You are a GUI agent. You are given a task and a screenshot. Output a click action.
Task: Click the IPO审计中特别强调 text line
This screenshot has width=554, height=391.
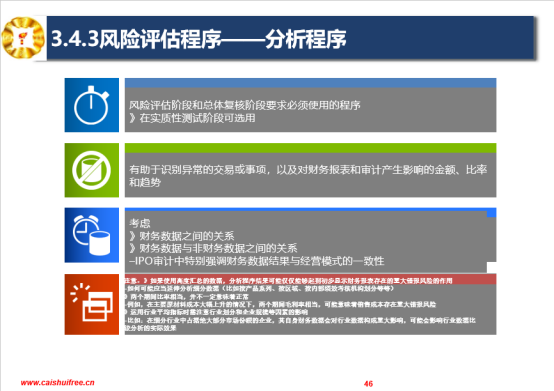[x=257, y=261]
